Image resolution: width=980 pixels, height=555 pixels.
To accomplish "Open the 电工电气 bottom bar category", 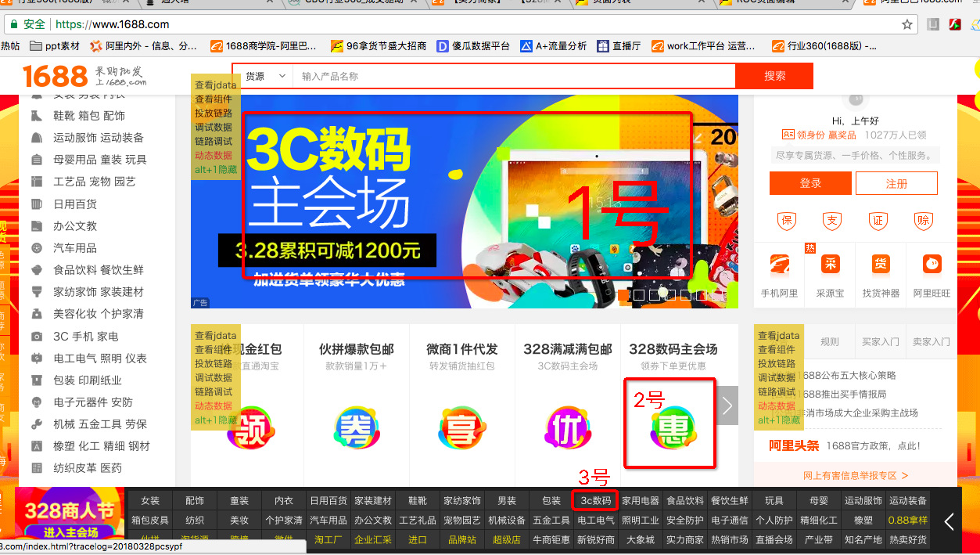I will (595, 520).
